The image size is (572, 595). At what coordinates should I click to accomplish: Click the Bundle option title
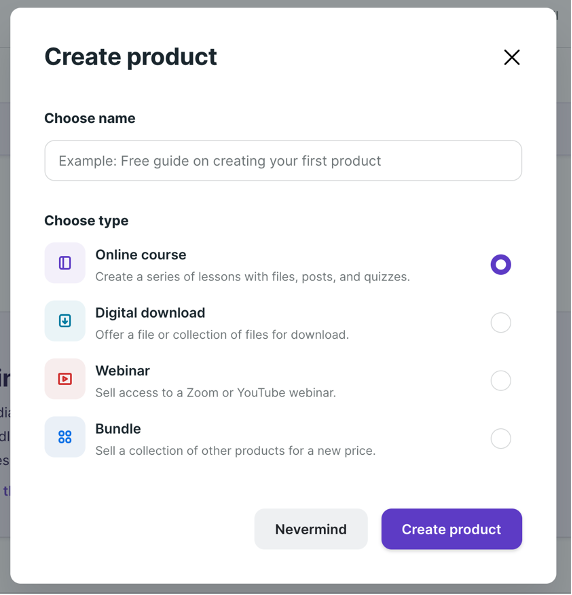point(118,429)
